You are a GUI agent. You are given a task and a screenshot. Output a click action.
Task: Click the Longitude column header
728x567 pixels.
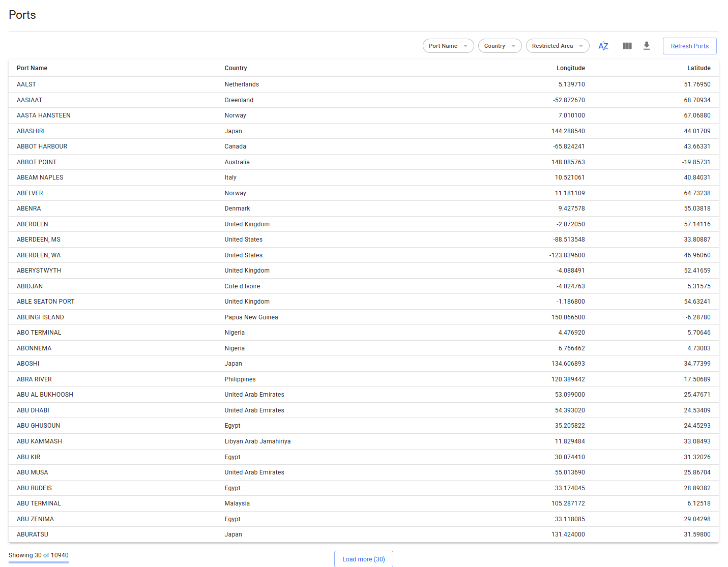point(570,68)
